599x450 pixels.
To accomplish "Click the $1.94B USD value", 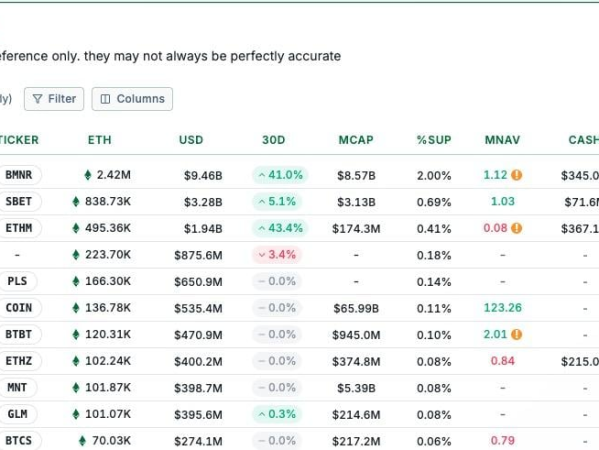I will coord(203,228).
